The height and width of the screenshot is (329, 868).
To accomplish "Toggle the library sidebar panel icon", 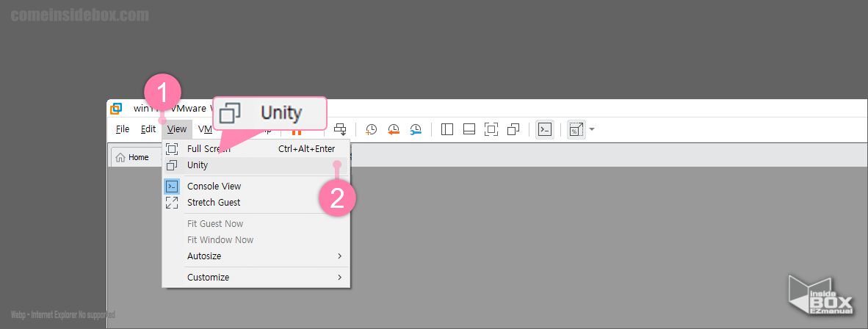I will (446, 129).
